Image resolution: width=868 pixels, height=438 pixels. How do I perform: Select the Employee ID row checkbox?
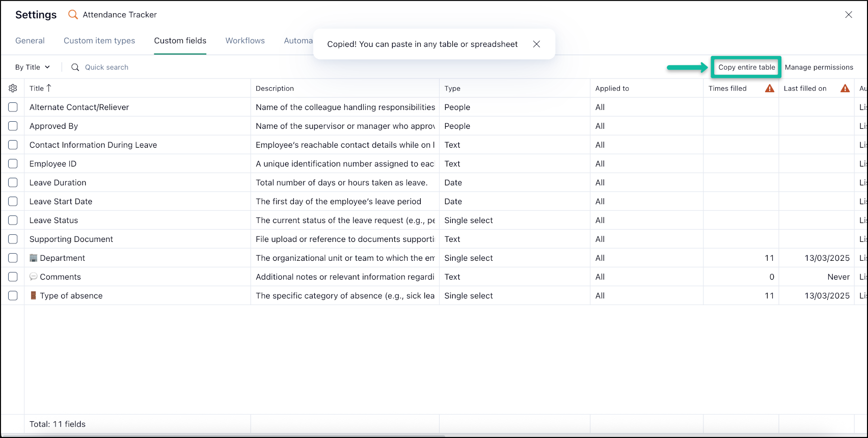(13, 163)
